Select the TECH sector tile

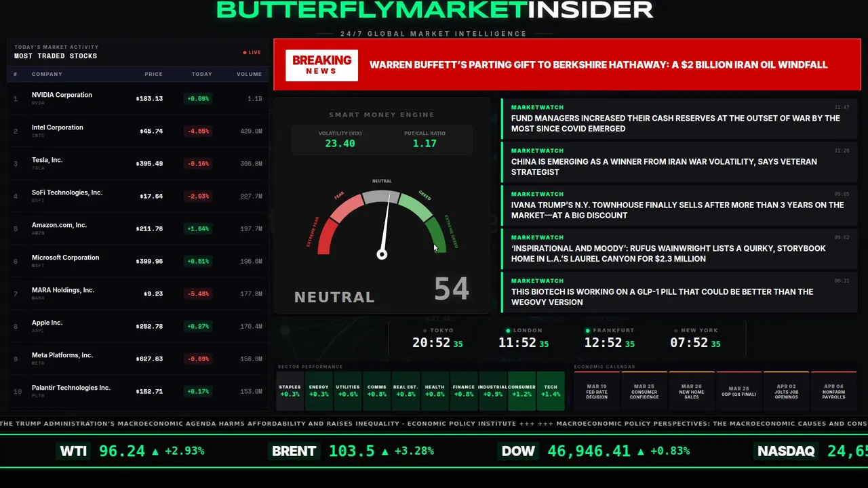tap(551, 391)
